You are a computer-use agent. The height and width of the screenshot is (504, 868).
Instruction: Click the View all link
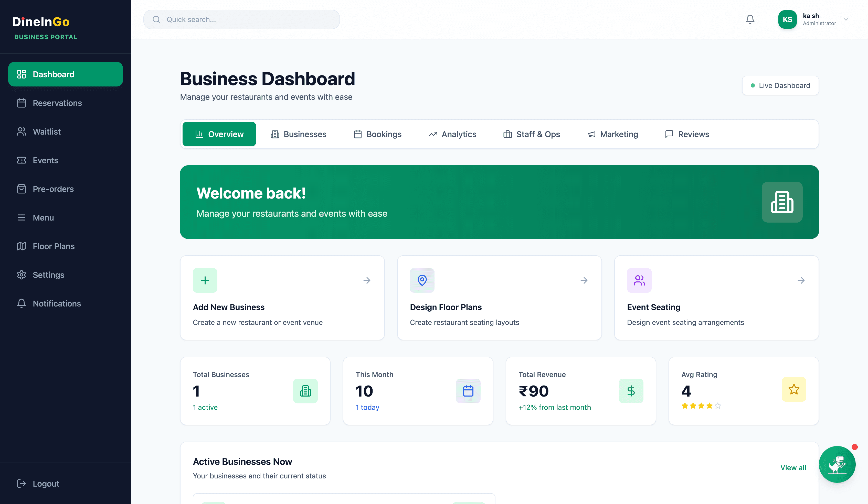coord(793,467)
